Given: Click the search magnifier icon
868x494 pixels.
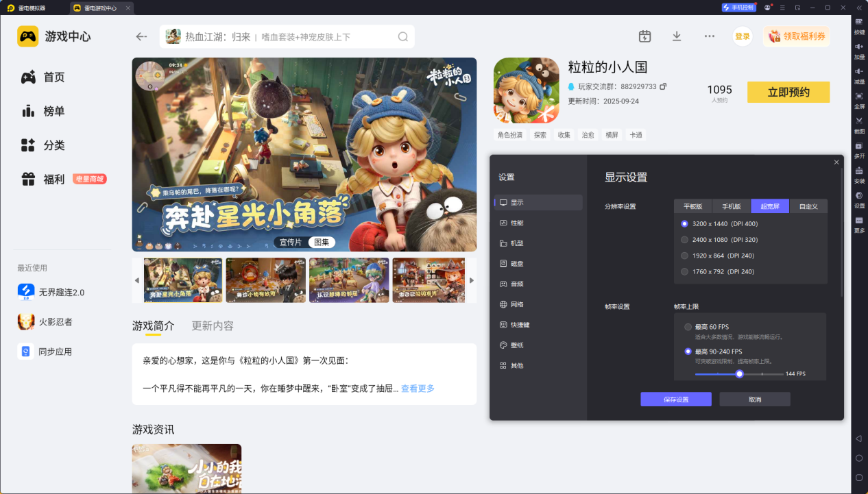Looking at the screenshot, I should (403, 37).
